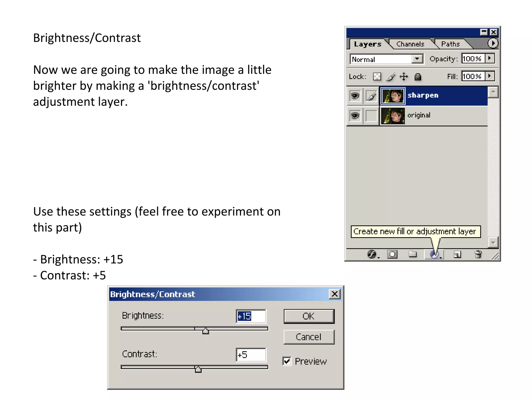Screen dimensions: 532x399
Task: Toggle the link box on the original layer
Action: coord(371,116)
